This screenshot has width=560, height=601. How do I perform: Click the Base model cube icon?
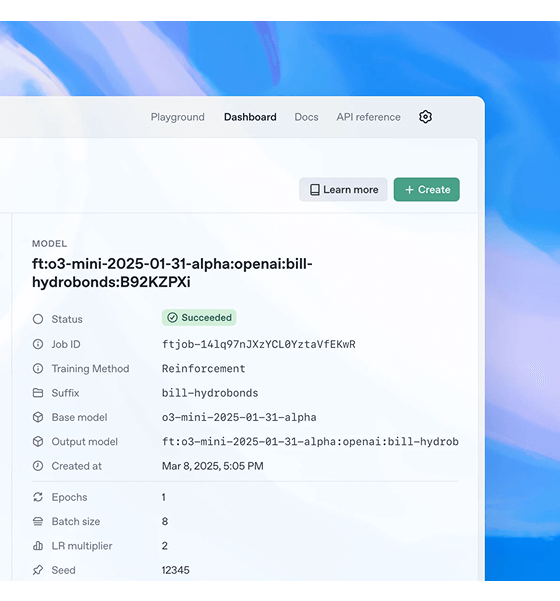(38, 417)
